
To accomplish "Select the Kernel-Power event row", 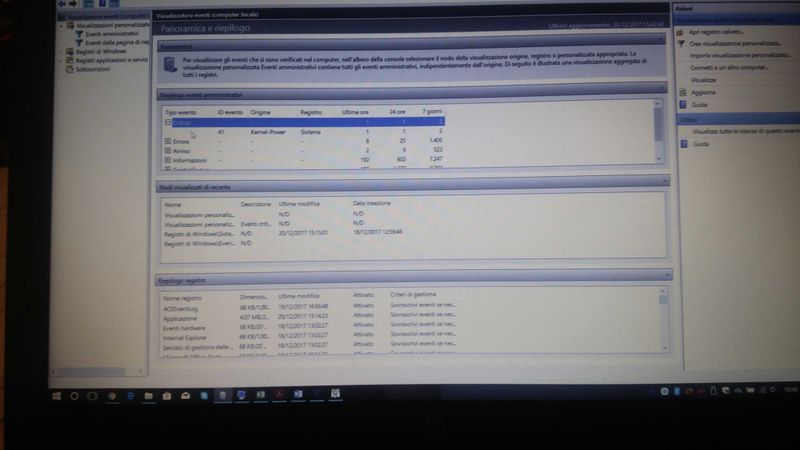I will [x=305, y=132].
